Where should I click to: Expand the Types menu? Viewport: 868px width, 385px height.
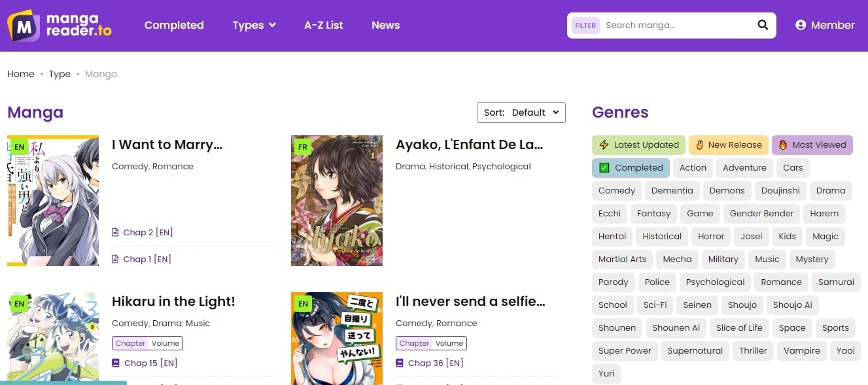(x=254, y=25)
